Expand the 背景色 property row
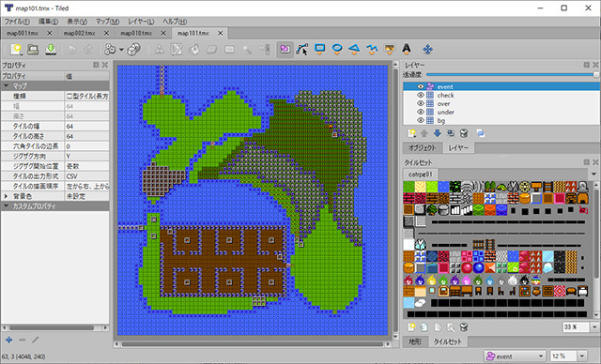This screenshot has width=601, height=364. tap(6, 196)
